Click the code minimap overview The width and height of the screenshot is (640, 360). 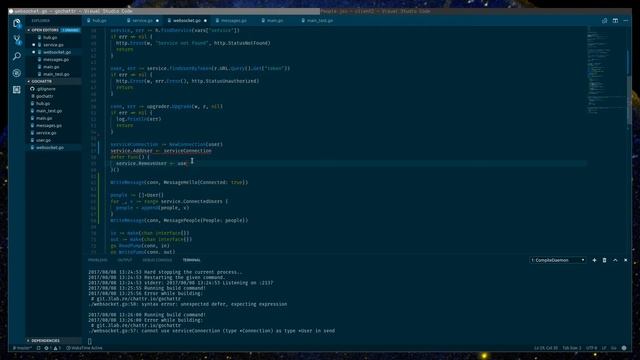606,69
